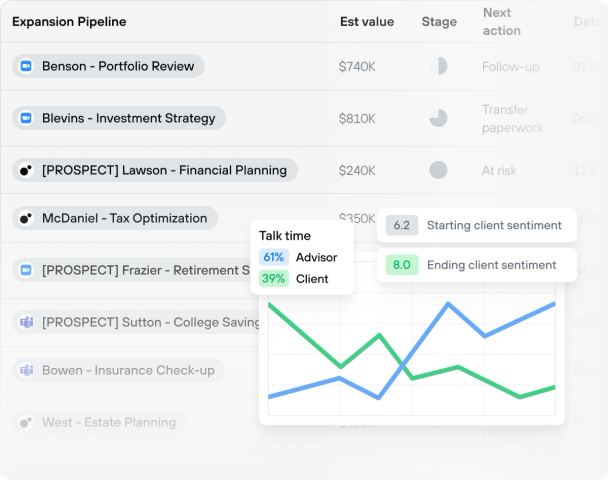
Task: Click the Zoom icon on Frazier - Retirement row
Action: [x=27, y=270]
